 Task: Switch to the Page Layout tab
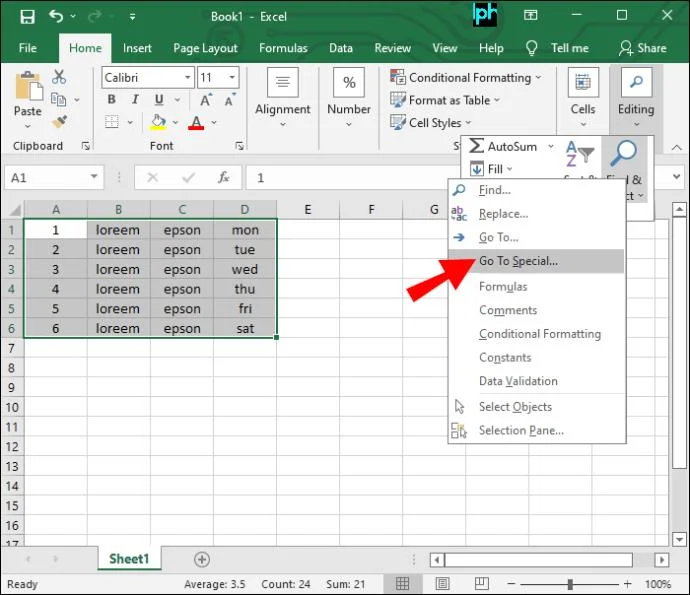(205, 48)
